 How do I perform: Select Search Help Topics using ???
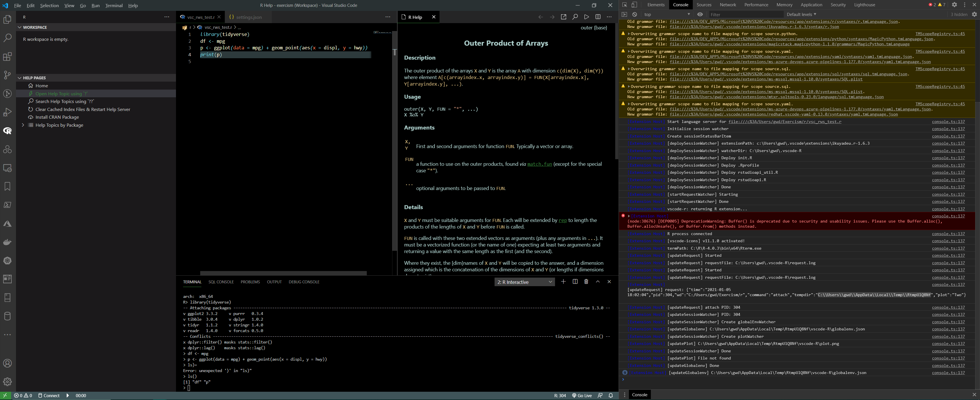coord(96,102)
